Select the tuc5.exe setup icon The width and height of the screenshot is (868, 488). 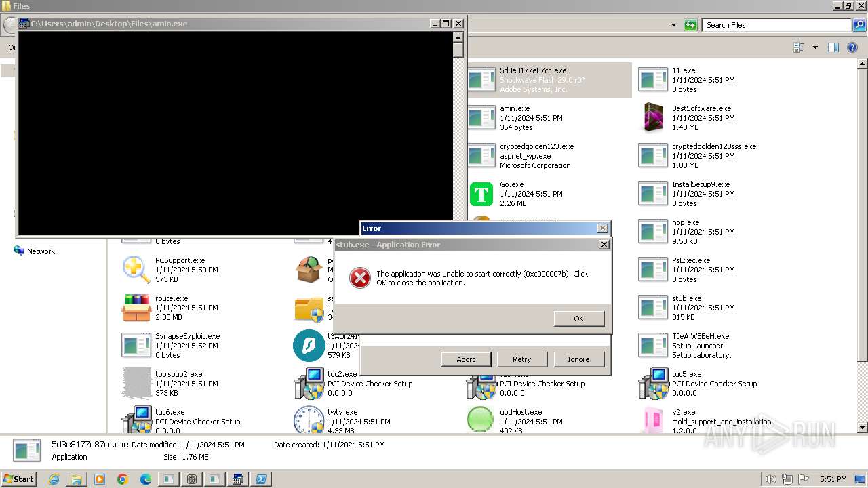click(x=653, y=384)
